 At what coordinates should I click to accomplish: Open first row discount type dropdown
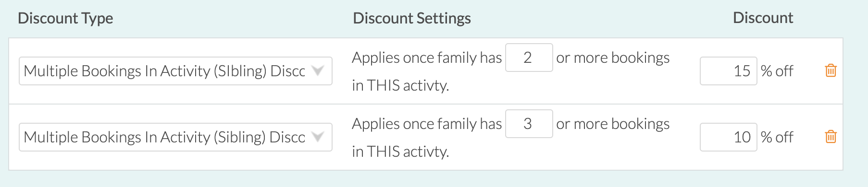click(x=175, y=71)
